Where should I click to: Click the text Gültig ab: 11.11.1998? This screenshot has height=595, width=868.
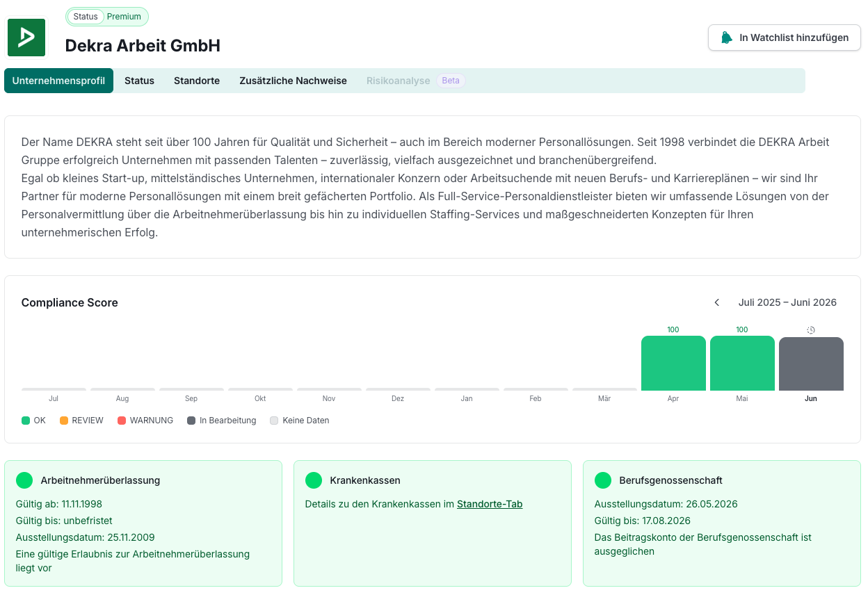coord(58,504)
